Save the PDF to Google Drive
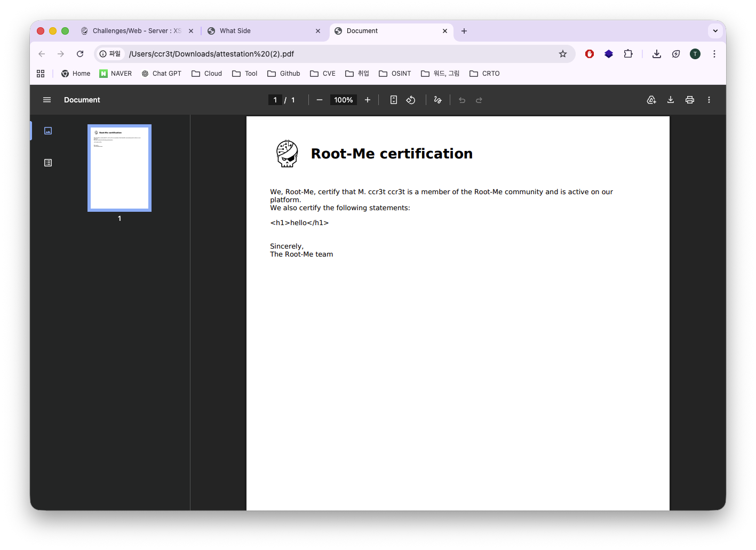Screen dimensions: 756x550 click(651, 100)
